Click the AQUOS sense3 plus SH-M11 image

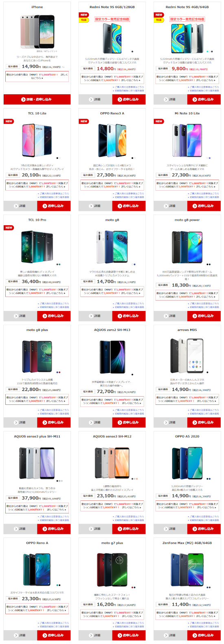click(x=37, y=463)
